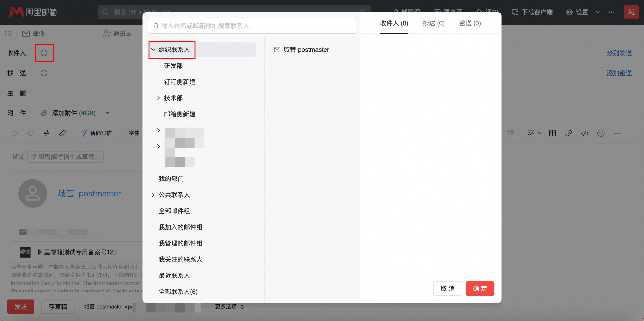Switch to the 抄送 (0) tab
This screenshot has width=644, height=321.
pyautogui.click(x=433, y=23)
